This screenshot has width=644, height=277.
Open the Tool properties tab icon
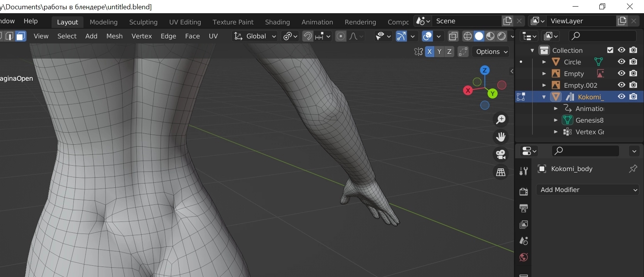(523, 171)
